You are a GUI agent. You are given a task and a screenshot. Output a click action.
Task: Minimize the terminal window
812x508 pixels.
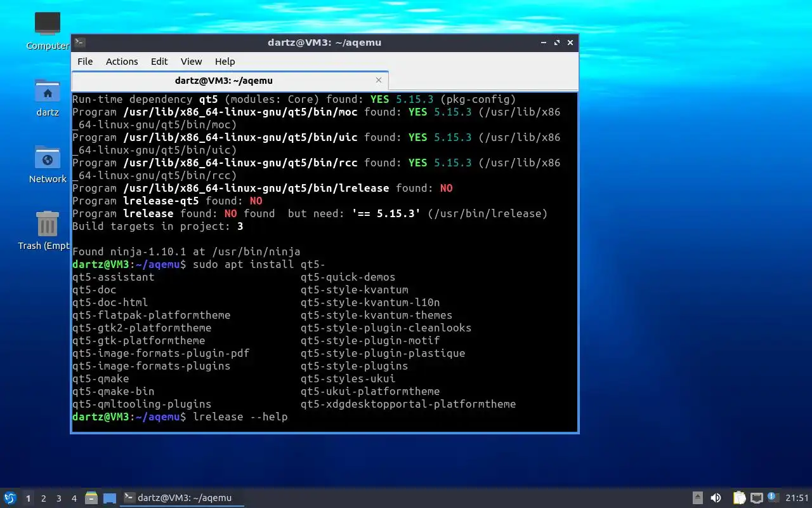[544, 43]
